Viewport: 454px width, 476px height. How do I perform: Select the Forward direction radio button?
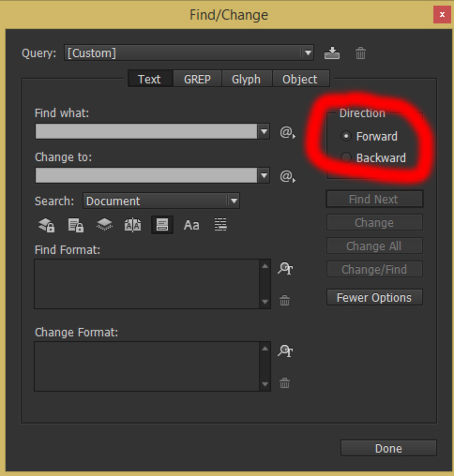click(346, 136)
